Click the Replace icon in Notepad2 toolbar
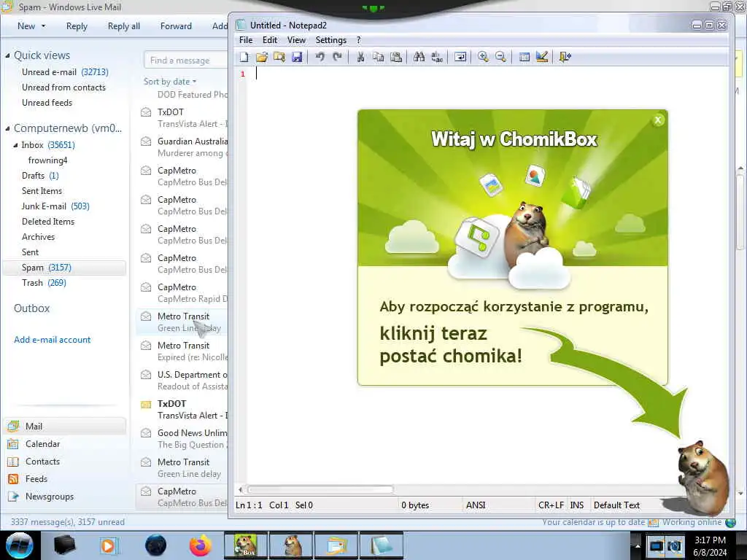 [436, 57]
